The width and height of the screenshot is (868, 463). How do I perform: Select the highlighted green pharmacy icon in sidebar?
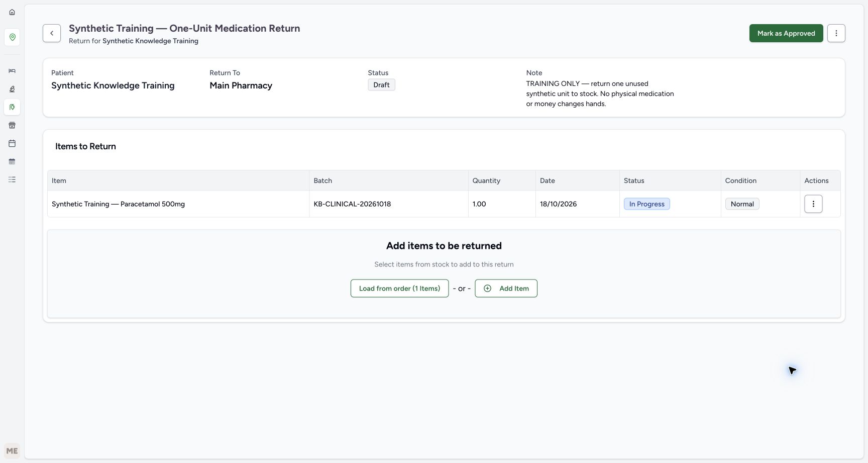click(x=12, y=107)
